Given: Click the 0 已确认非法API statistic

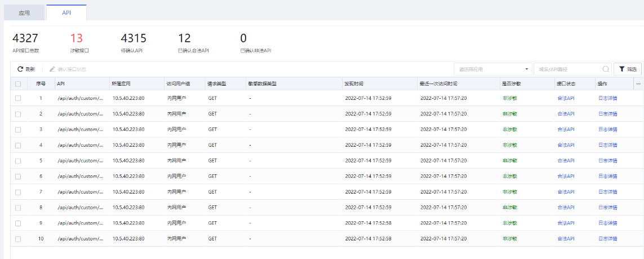Looking at the screenshot, I should click(255, 43).
